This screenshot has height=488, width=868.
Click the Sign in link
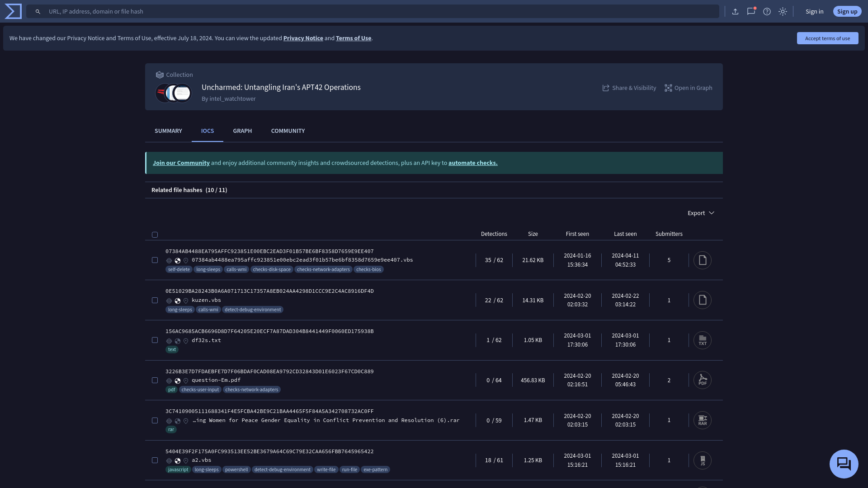(814, 12)
